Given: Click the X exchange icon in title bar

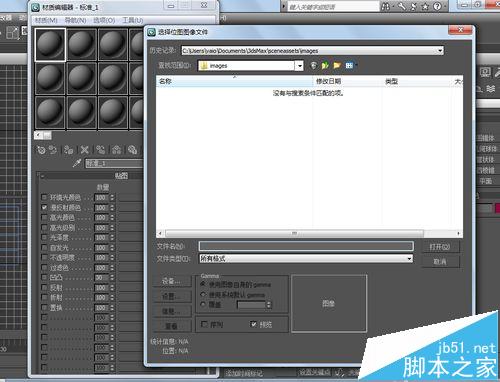Looking at the screenshot, I should click(x=414, y=6).
